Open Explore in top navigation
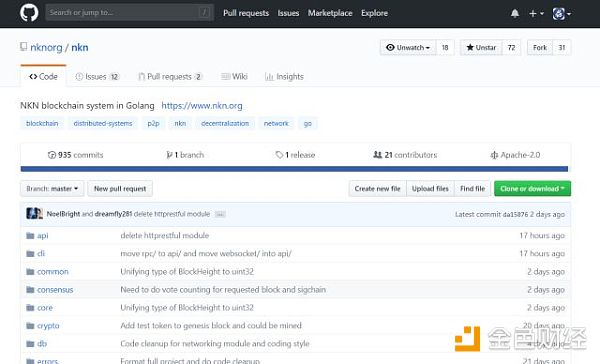 [x=374, y=13]
